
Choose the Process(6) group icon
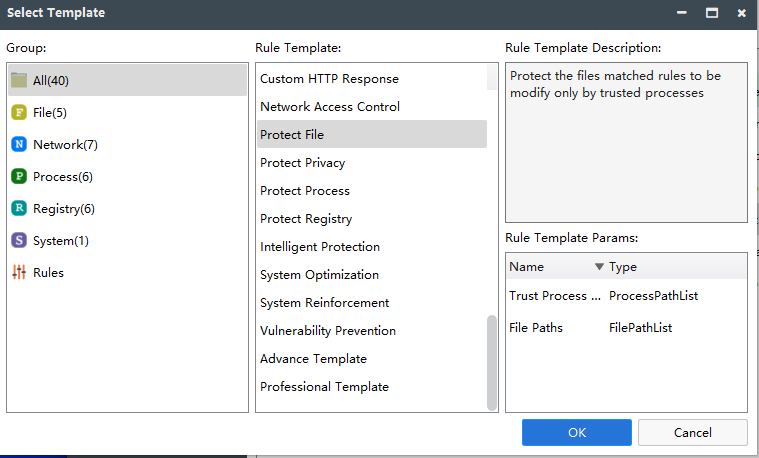pos(19,177)
